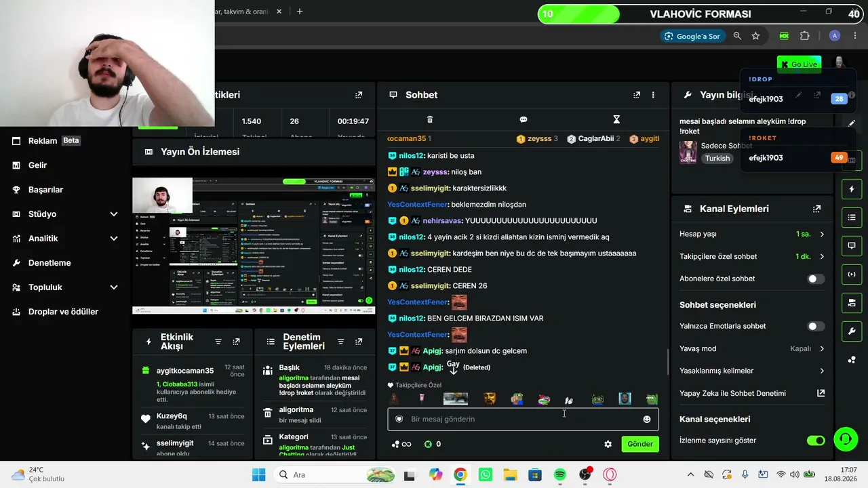The image size is (868, 488).
Task: Click the speech bubble icon in chat toolbar
Action: point(524,119)
